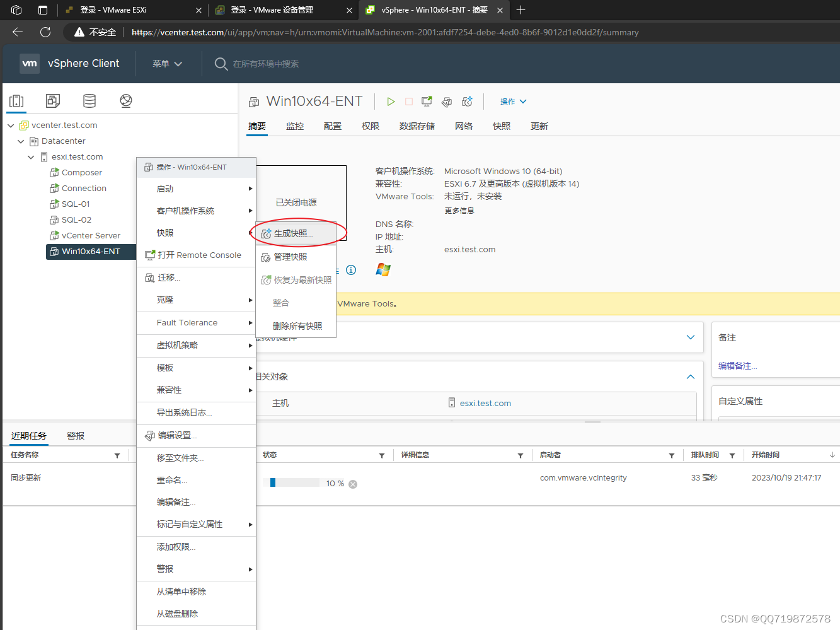This screenshot has height=630, width=840.
Task: Switch to the VMware ESXi login browser tab
Action: [133, 10]
